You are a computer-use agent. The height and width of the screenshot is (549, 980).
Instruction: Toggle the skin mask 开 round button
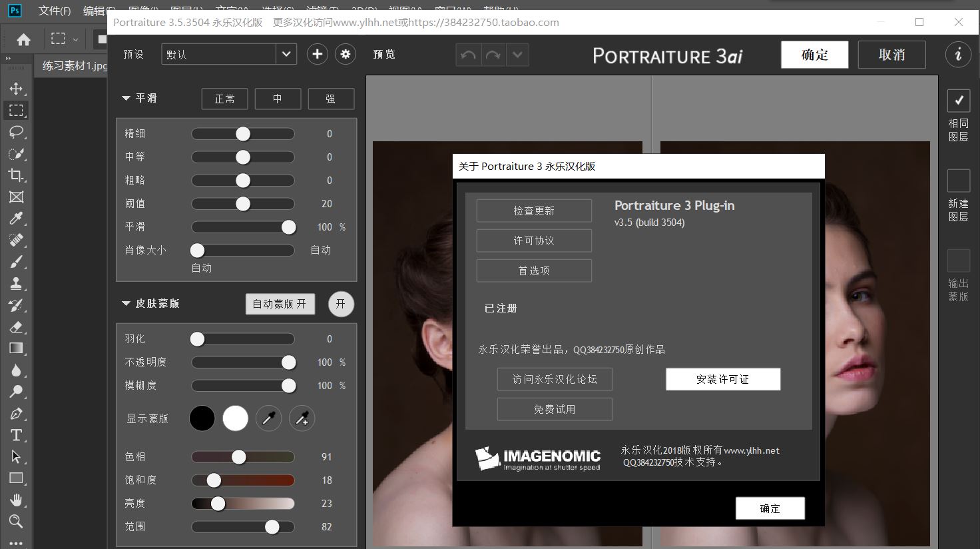click(341, 304)
